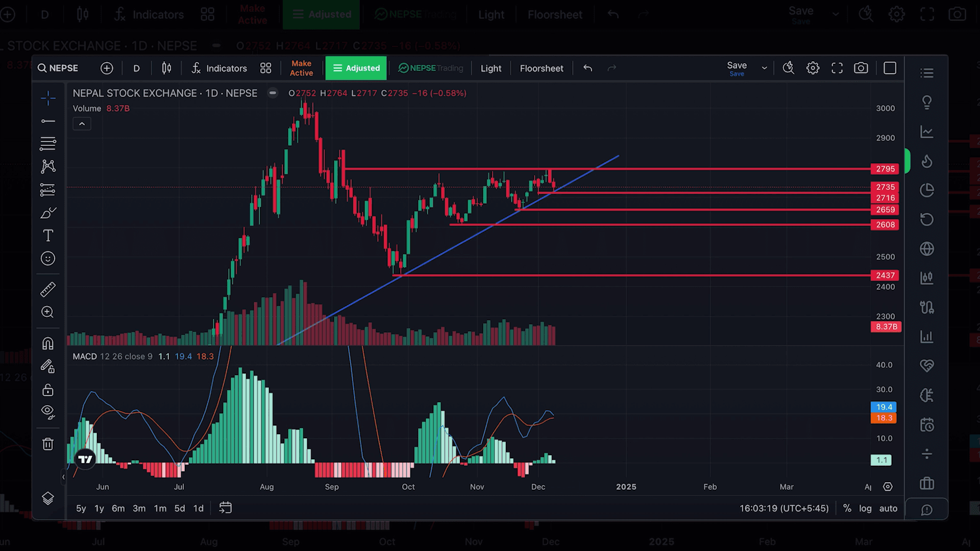980x551 pixels.
Task: Click the 2795 red price label
Action: tap(885, 169)
